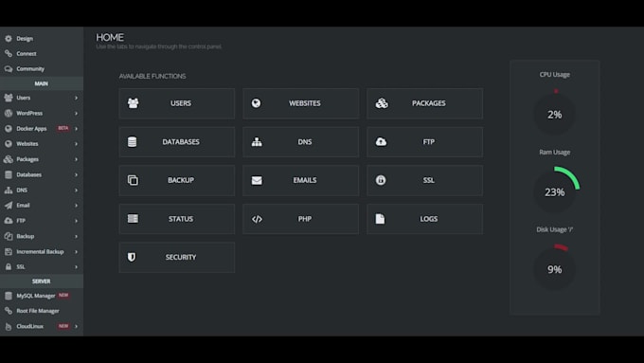644x363 pixels.
Task: Click the cloud upload icon on FTP tile
Action: coord(381,142)
